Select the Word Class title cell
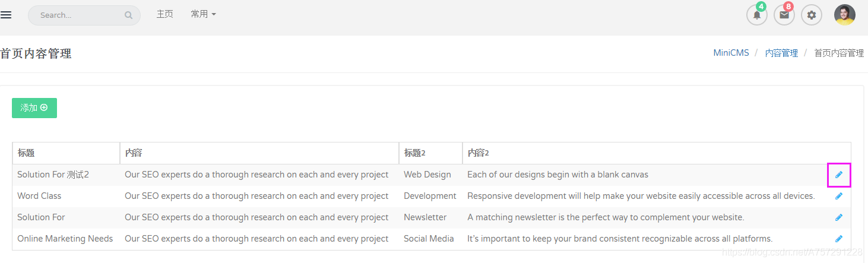The width and height of the screenshot is (868, 263). [39, 196]
